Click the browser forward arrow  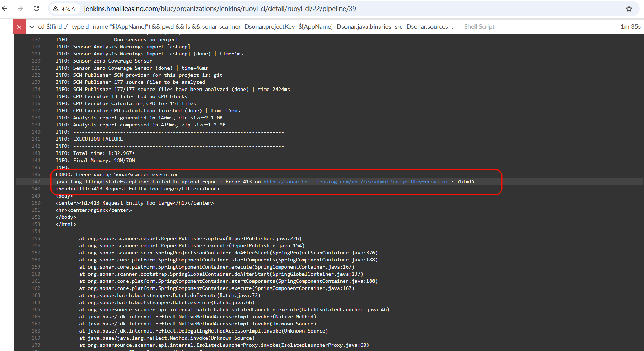coord(20,9)
